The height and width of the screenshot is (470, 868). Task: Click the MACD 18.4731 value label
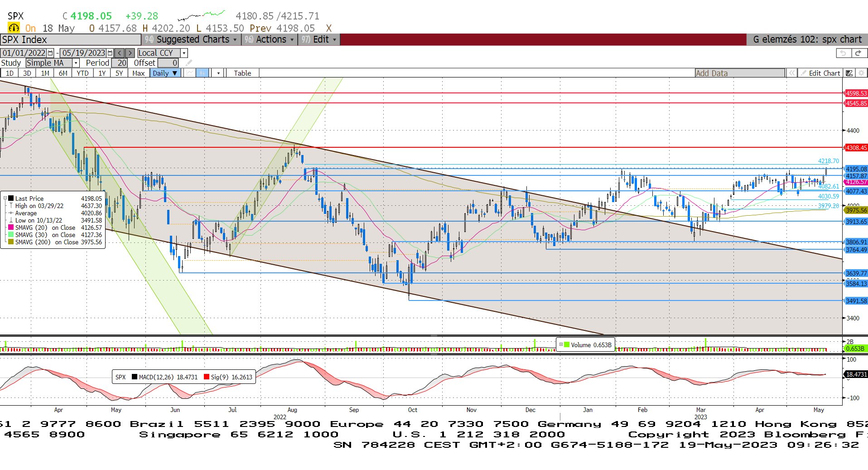(x=856, y=374)
